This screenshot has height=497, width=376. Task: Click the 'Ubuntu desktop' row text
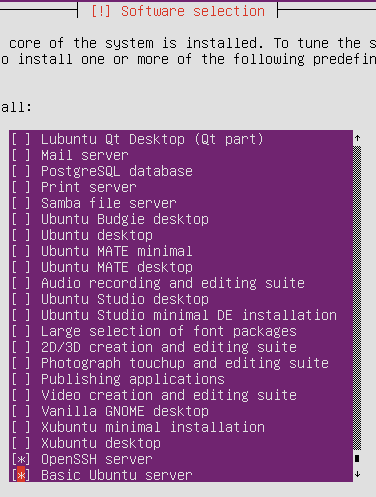[x=97, y=235]
